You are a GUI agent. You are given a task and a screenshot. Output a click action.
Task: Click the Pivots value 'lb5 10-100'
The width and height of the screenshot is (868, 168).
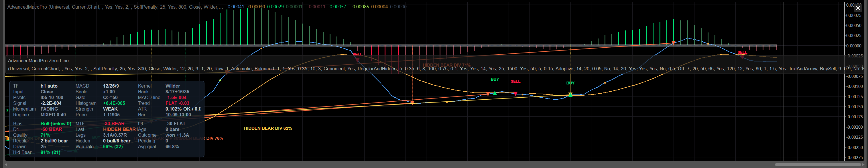click(52, 98)
